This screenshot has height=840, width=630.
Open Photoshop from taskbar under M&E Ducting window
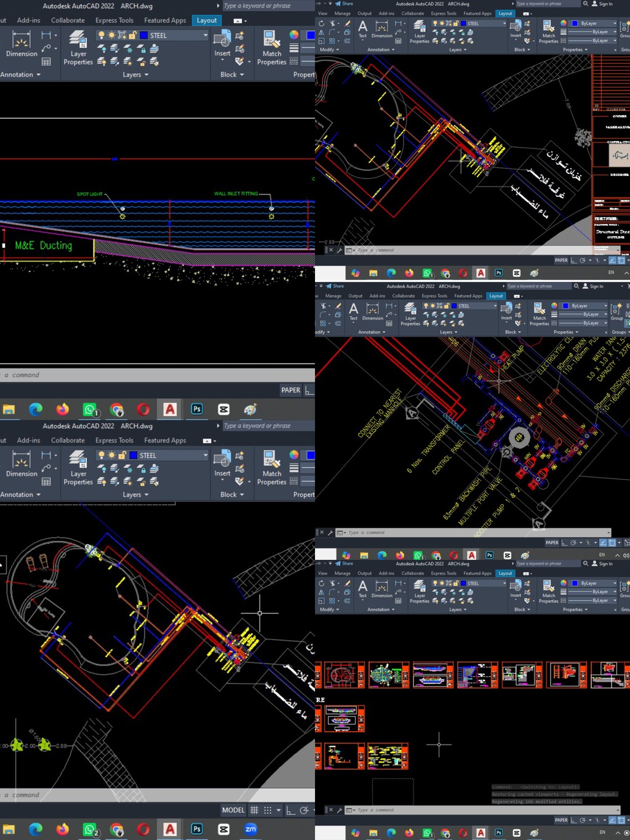(x=197, y=409)
